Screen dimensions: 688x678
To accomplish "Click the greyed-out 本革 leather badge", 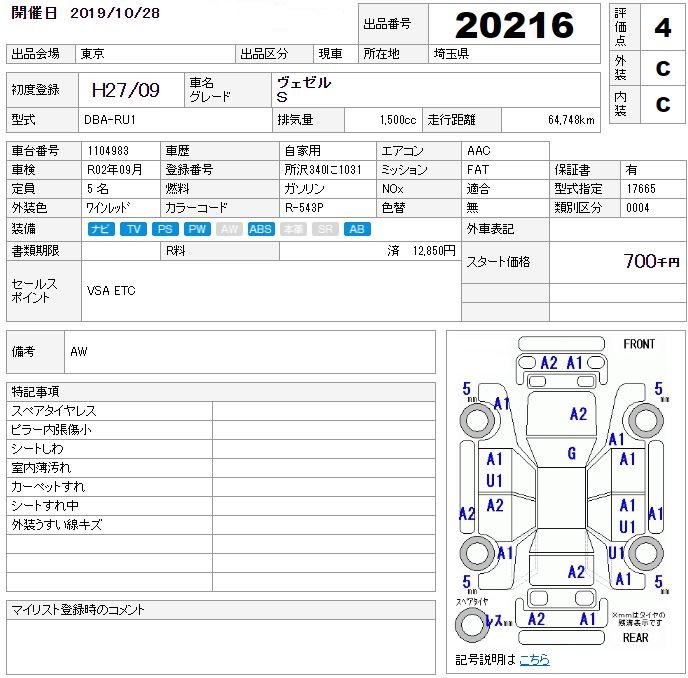I will (292, 229).
